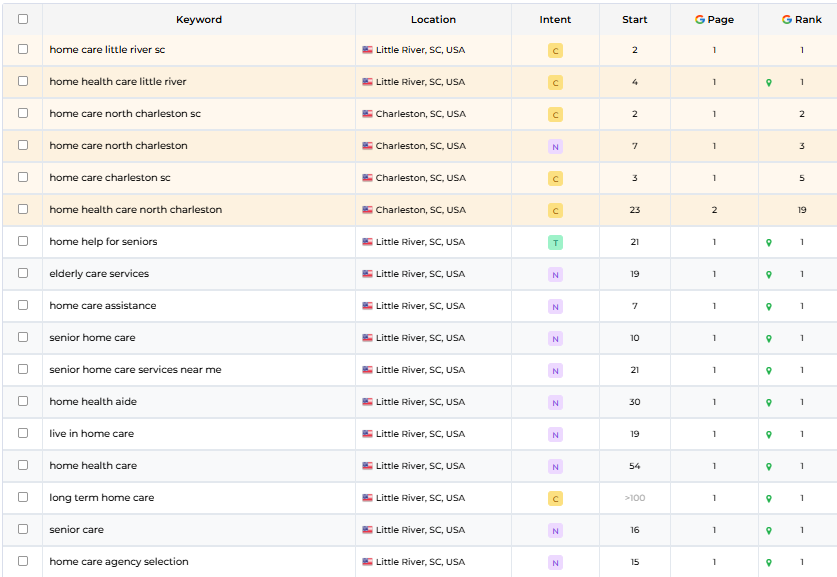Click the US flag icon in 'home care charleston sc' row
The width and height of the screenshot is (837, 577).
point(367,178)
